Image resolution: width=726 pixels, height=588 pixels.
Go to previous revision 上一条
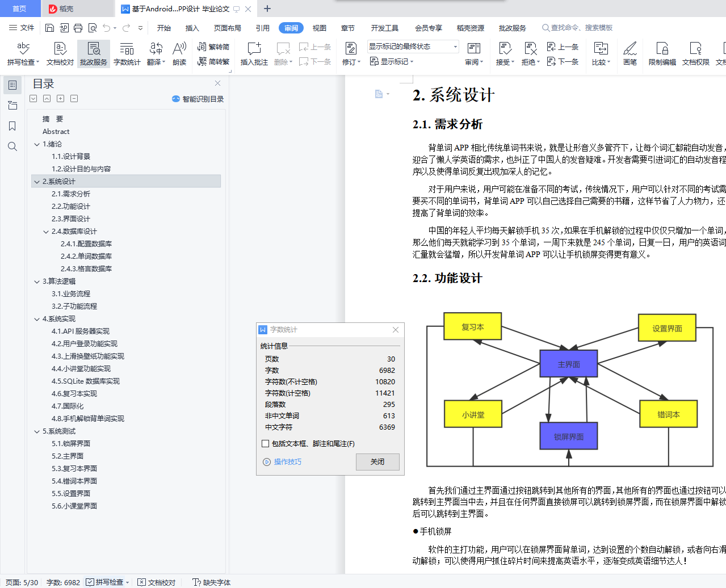click(x=563, y=47)
